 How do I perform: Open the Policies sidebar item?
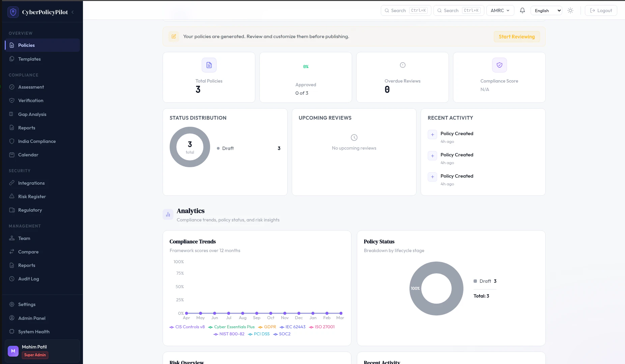42,45
